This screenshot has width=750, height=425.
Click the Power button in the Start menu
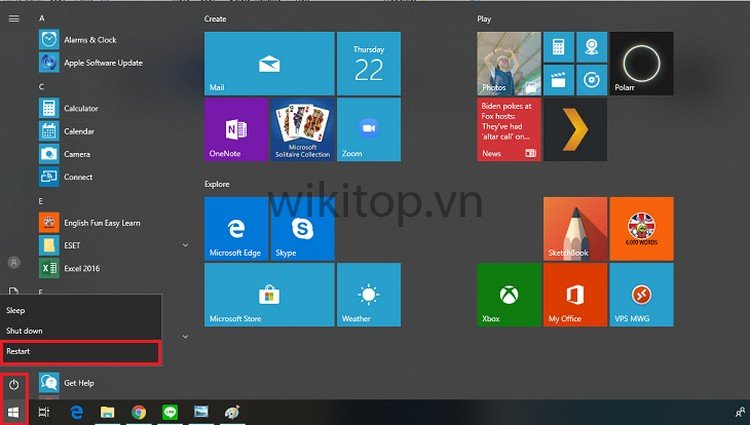click(x=14, y=384)
